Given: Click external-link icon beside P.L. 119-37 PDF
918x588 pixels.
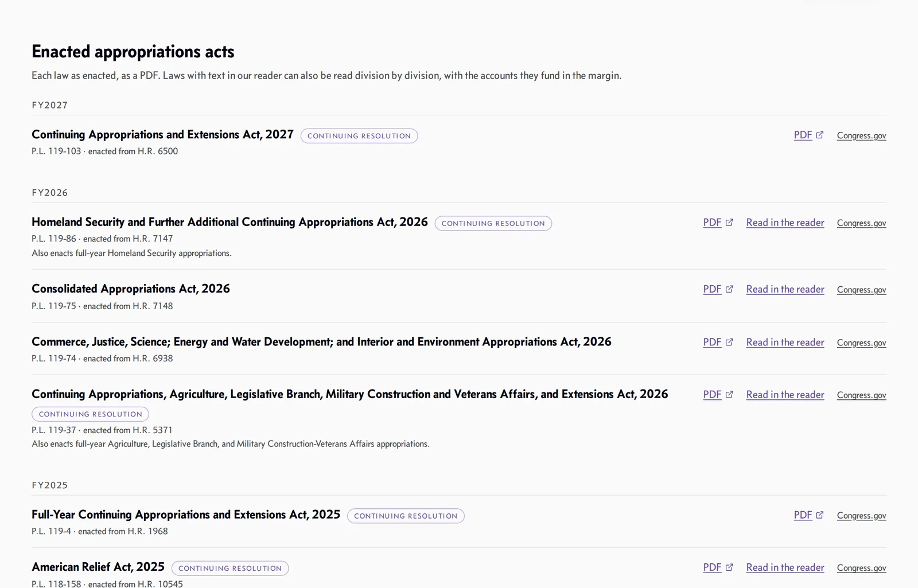Looking at the screenshot, I should click(729, 395).
